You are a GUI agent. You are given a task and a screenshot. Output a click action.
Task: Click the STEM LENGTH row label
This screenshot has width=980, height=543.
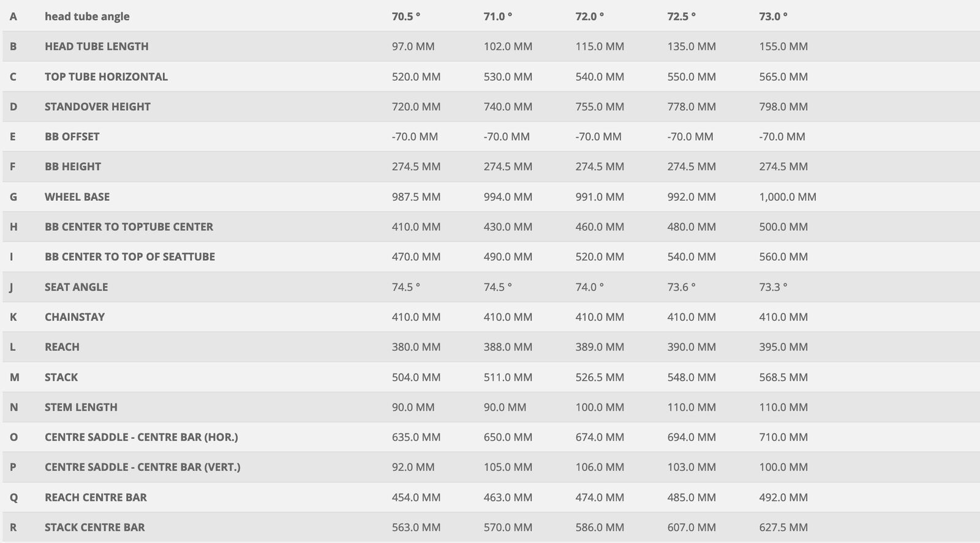click(81, 408)
